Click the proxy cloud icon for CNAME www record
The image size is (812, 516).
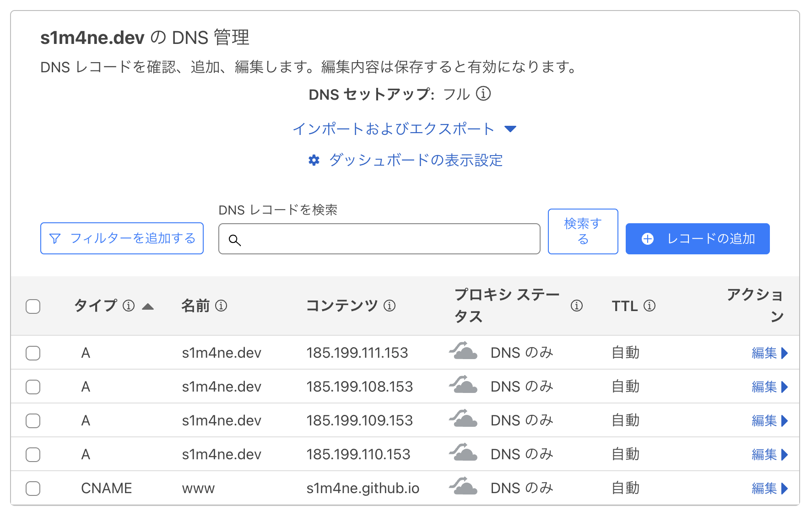[463, 488]
